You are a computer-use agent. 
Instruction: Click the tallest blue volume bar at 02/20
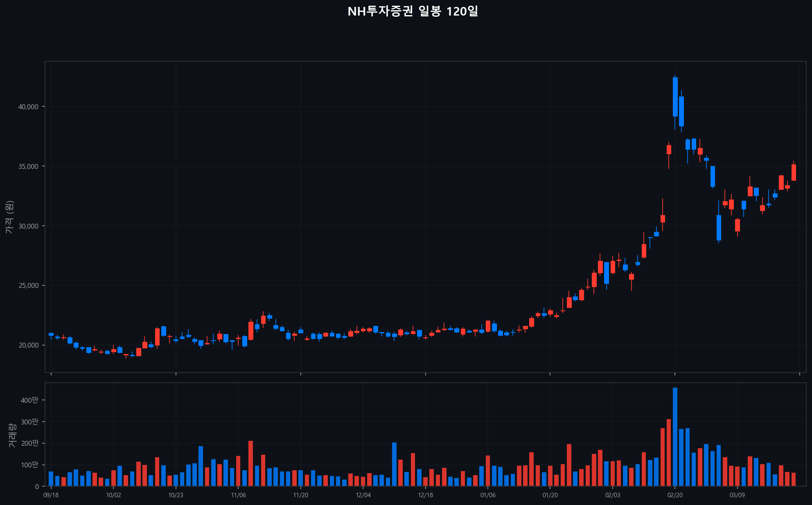tap(675, 437)
